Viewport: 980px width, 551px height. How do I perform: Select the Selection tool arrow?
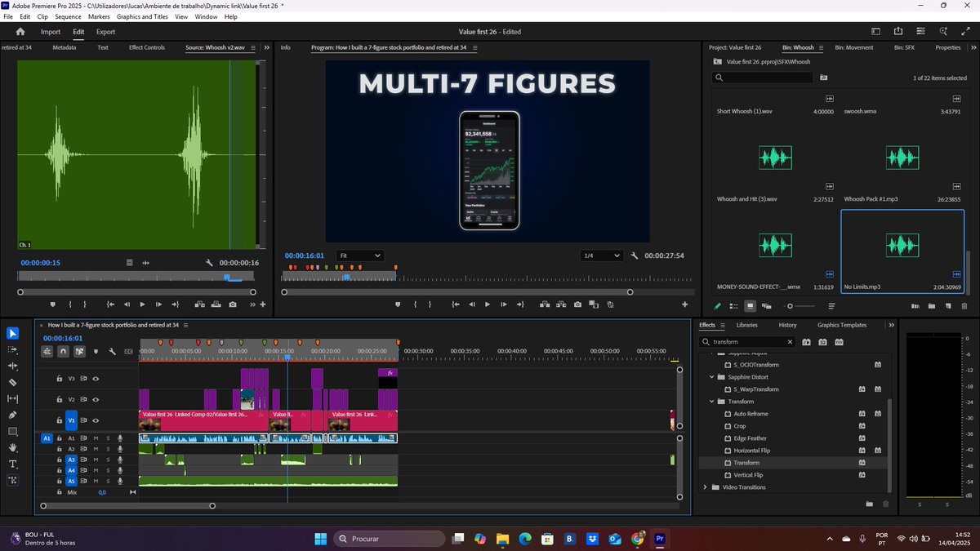13,333
